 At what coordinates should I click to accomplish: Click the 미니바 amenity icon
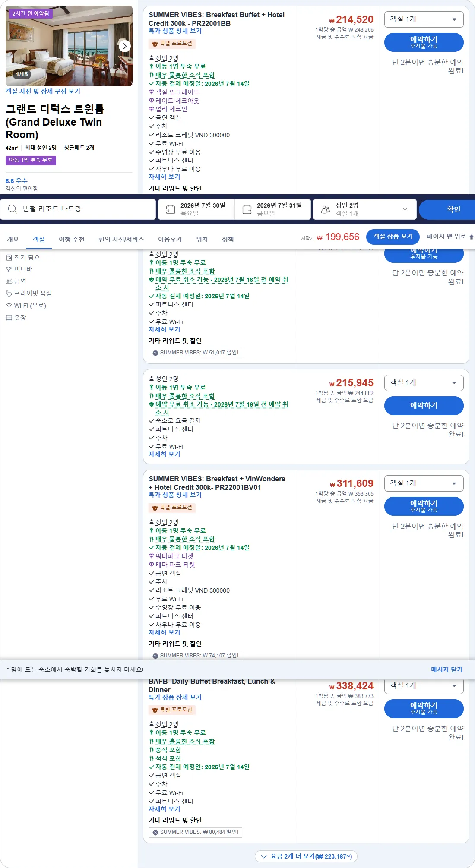click(9, 269)
